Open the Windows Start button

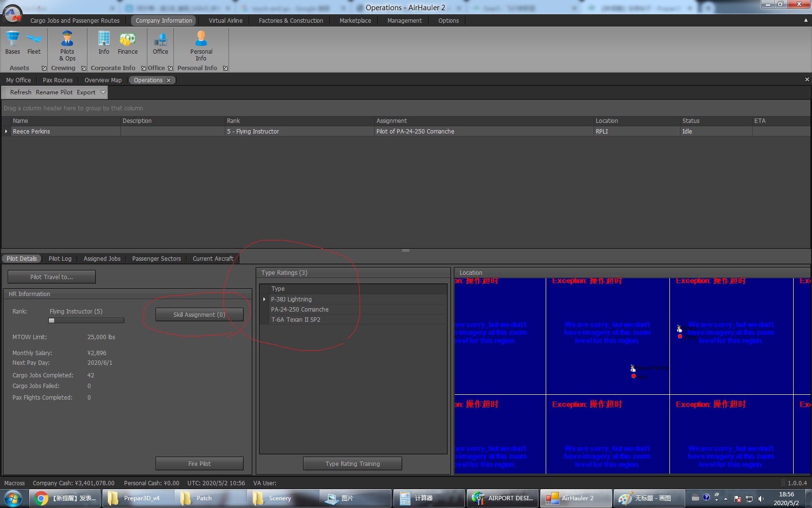pos(13,498)
